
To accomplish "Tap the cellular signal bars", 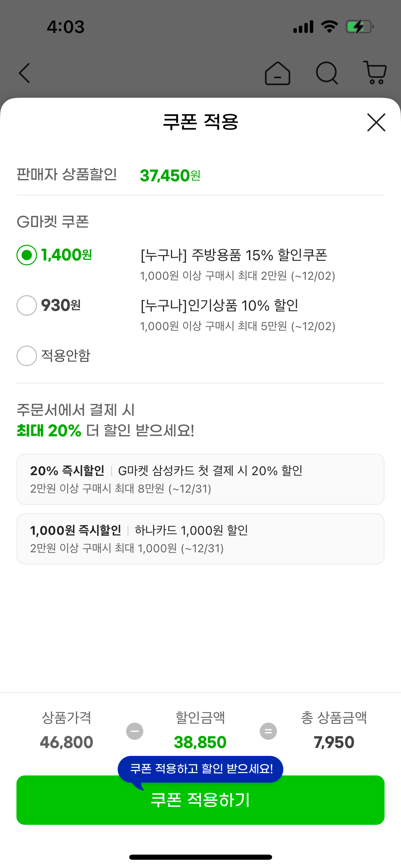I will click(303, 27).
